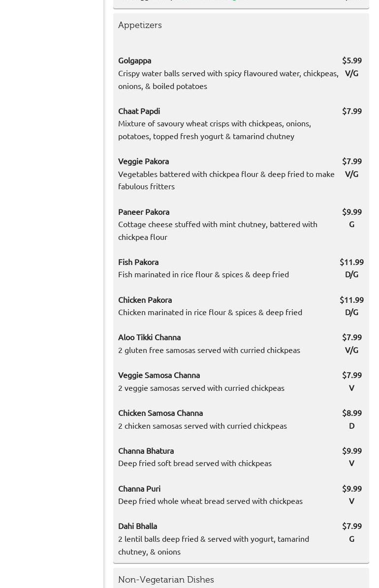379x588 pixels.
Task: Select the Channa Puri dish
Action: coord(139,489)
